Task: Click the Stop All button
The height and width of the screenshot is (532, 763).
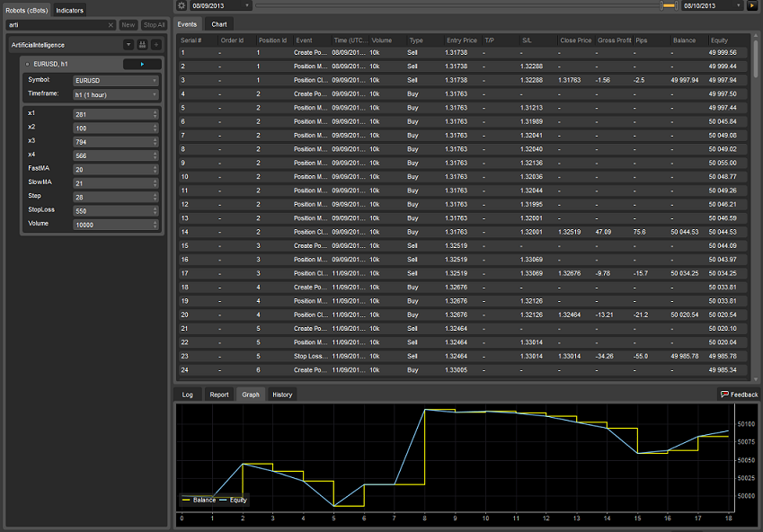Action: pyautogui.click(x=154, y=25)
